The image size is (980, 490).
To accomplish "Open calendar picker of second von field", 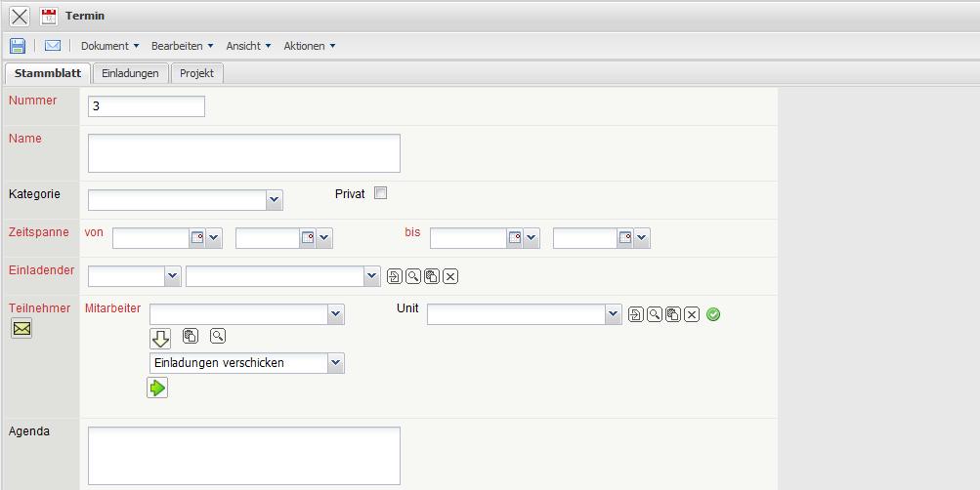I will point(308,238).
